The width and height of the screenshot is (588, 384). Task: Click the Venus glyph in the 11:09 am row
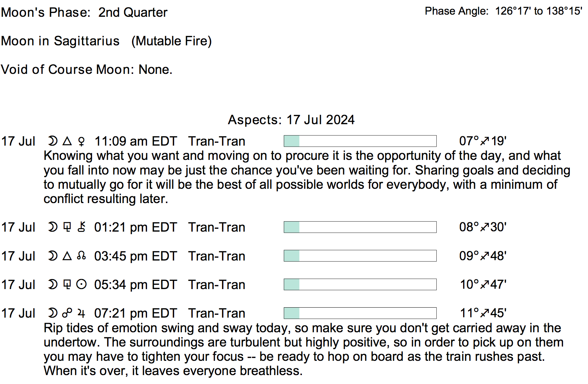coord(81,142)
